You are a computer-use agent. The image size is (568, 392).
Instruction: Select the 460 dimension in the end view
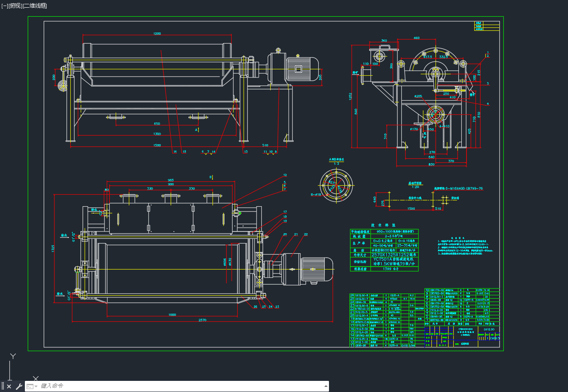[x=416, y=38]
